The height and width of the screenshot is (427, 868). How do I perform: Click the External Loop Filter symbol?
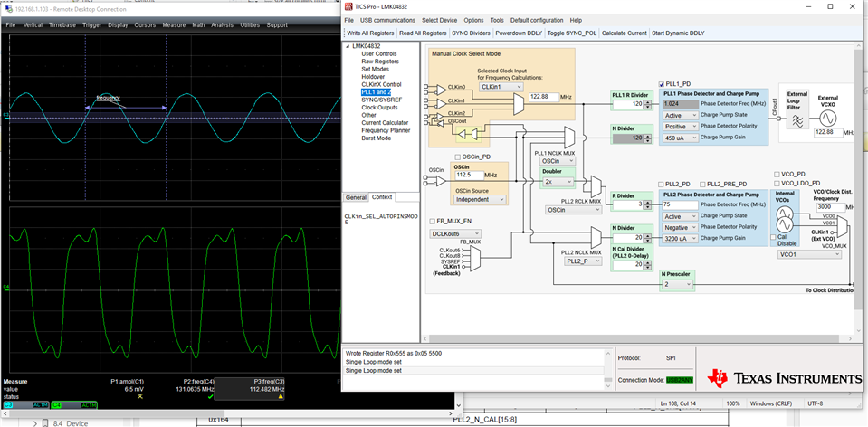click(x=797, y=122)
